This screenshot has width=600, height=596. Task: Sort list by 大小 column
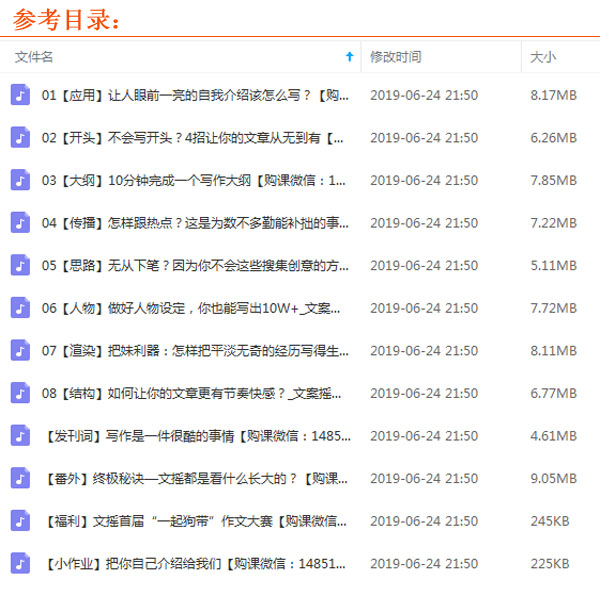pyautogui.click(x=544, y=57)
